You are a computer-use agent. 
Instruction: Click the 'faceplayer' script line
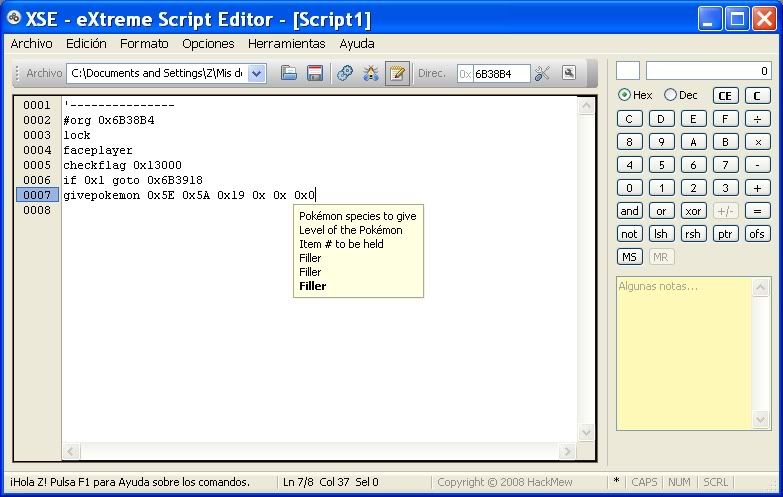click(x=98, y=150)
